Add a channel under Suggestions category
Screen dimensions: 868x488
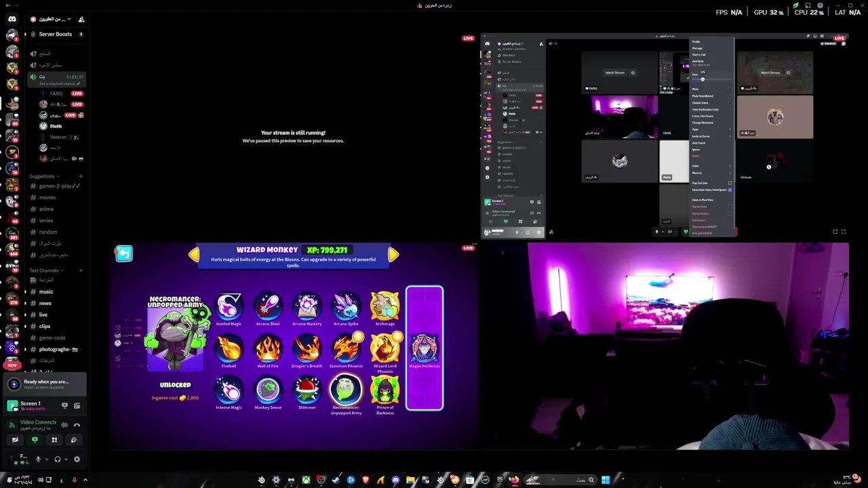(x=81, y=176)
